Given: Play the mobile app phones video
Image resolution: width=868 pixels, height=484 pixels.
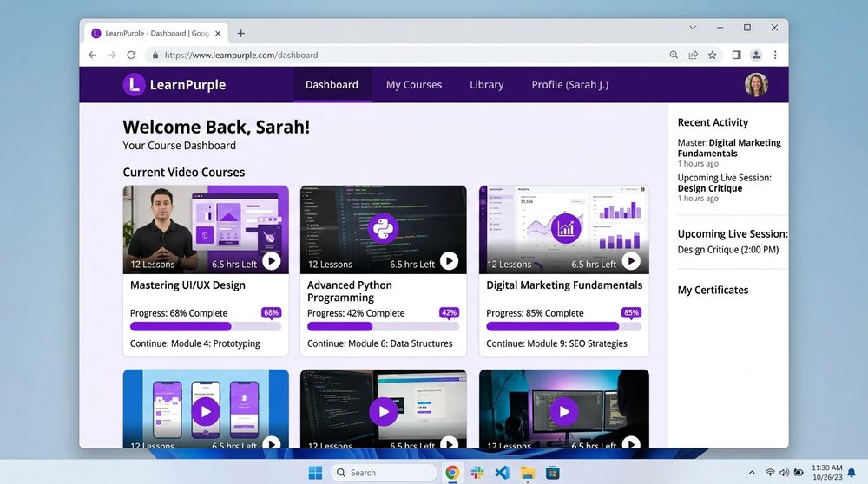Looking at the screenshot, I should 206,411.
